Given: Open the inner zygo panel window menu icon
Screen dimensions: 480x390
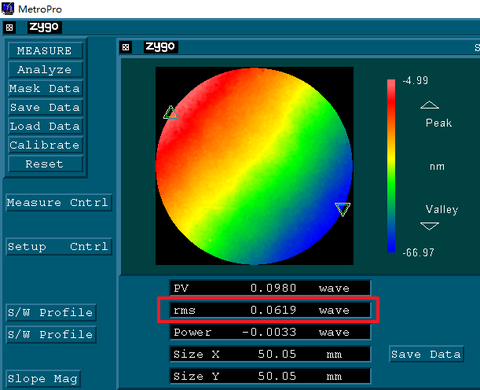Looking at the screenshot, I should coord(126,47).
